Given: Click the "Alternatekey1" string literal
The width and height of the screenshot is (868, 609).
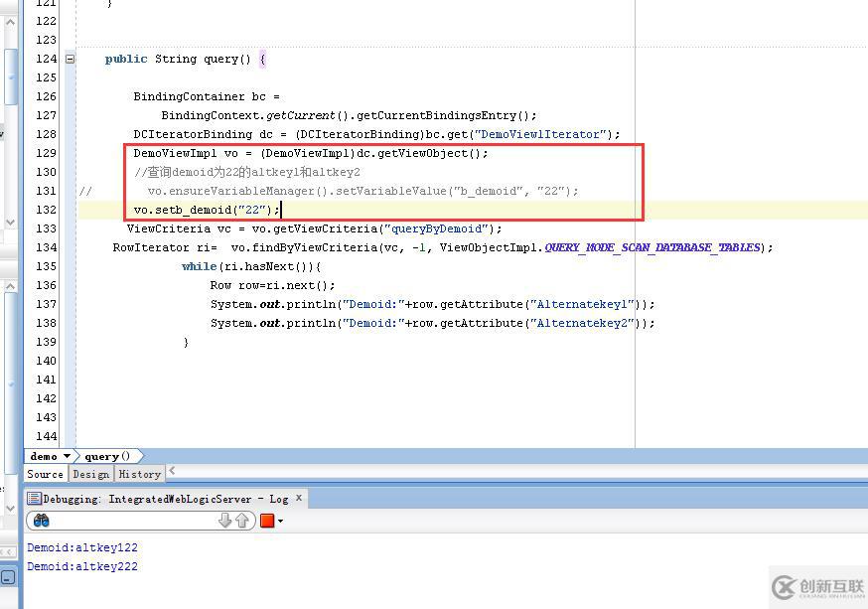Looking at the screenshot, I should [582, 304].
